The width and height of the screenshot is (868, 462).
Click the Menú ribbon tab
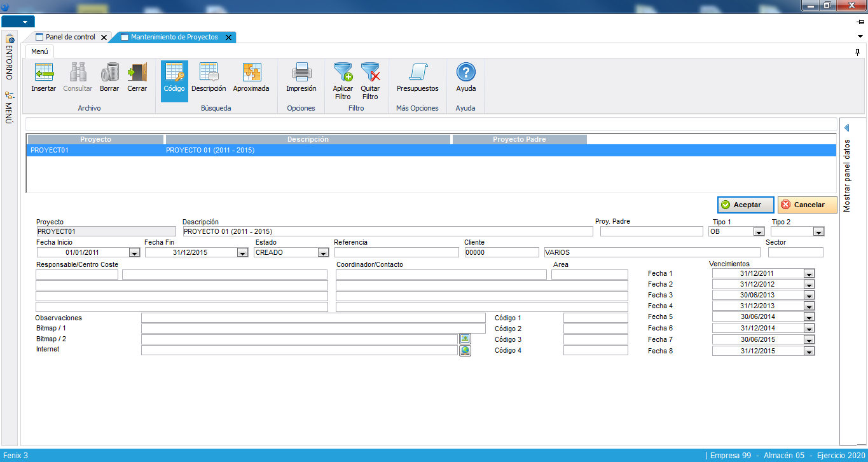(x=39, y=51)
